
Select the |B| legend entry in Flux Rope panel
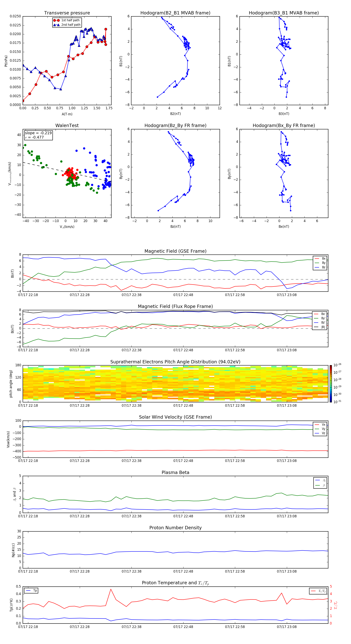(320, 327)
